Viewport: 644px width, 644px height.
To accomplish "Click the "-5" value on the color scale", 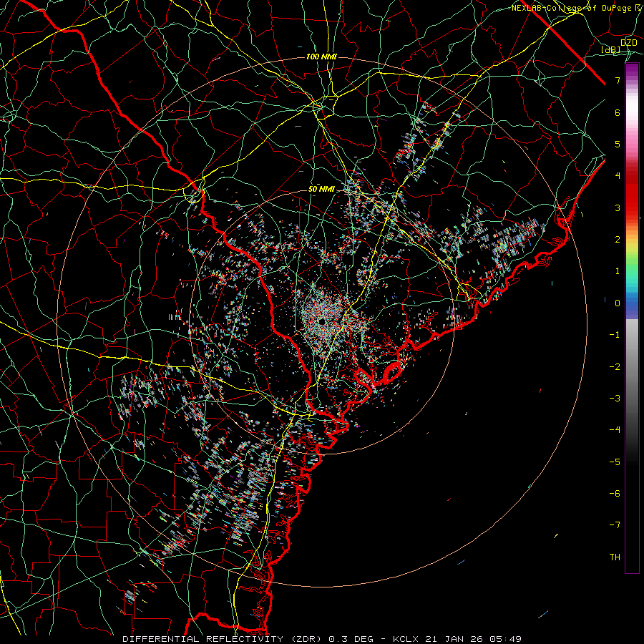I will click(x=615, y=462).
